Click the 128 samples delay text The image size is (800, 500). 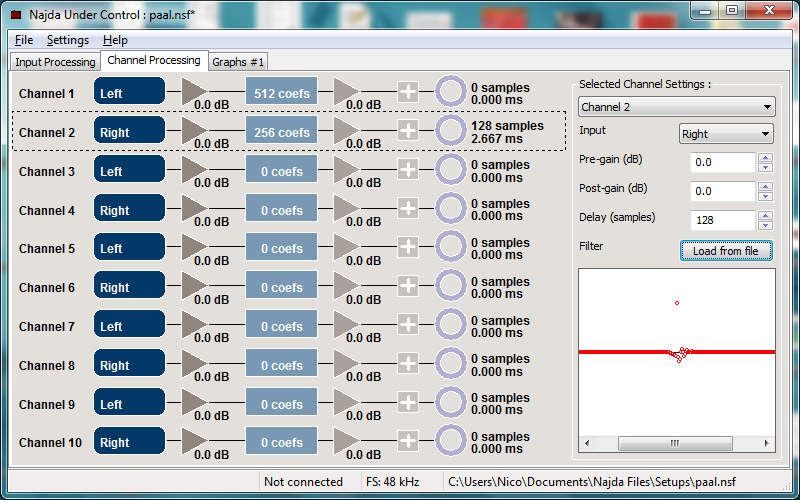(x=507, y=126)
